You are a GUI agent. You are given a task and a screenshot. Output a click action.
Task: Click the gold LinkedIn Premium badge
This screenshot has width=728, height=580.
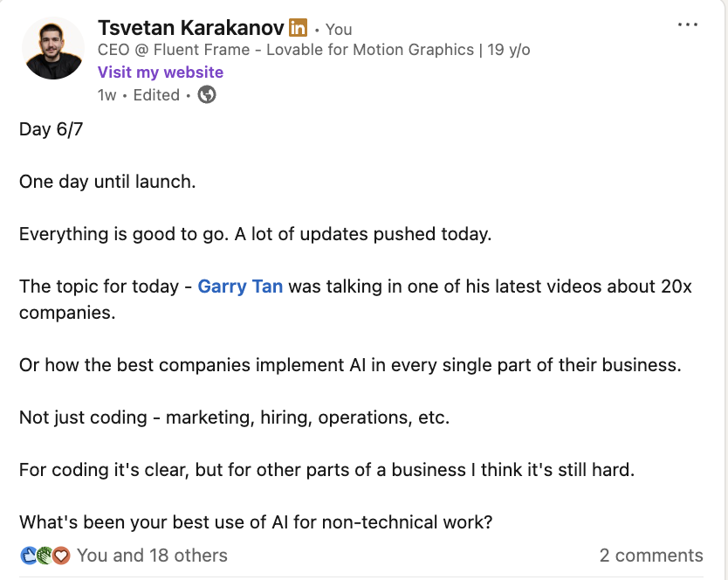(298, 28)
